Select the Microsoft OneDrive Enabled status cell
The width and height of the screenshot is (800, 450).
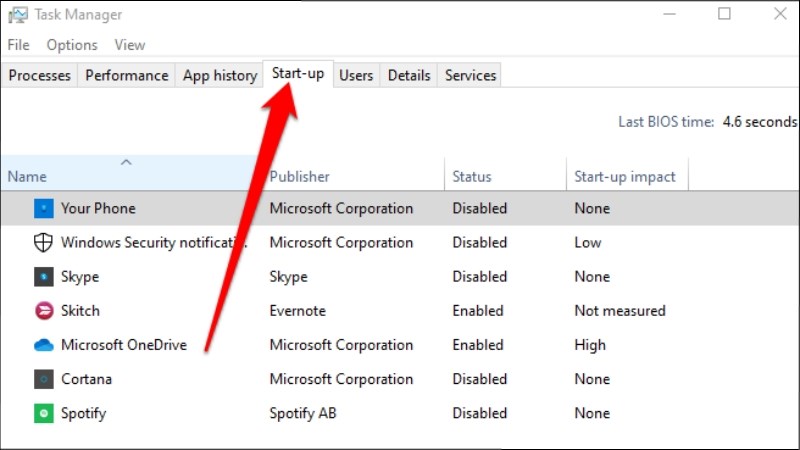(x=478, y=345)
